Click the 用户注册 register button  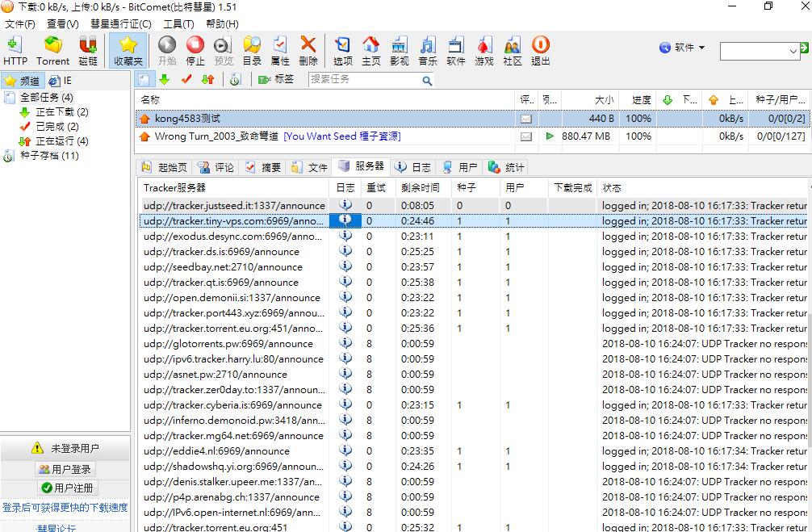67,488
